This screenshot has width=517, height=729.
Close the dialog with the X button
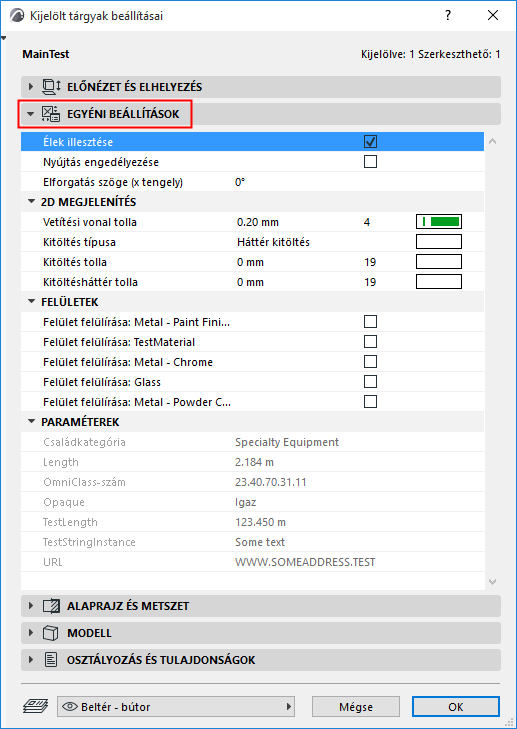[493, 15]
